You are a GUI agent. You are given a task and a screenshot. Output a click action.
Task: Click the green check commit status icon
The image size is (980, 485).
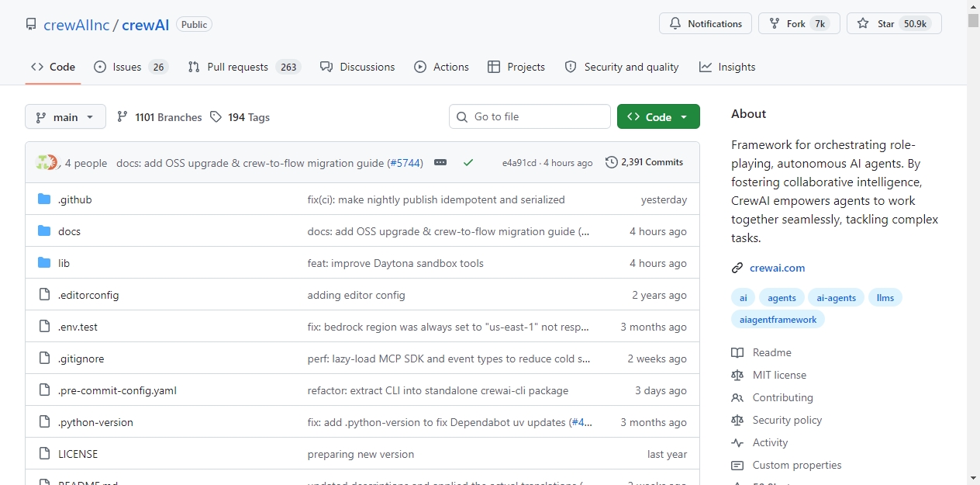point(468,163)
